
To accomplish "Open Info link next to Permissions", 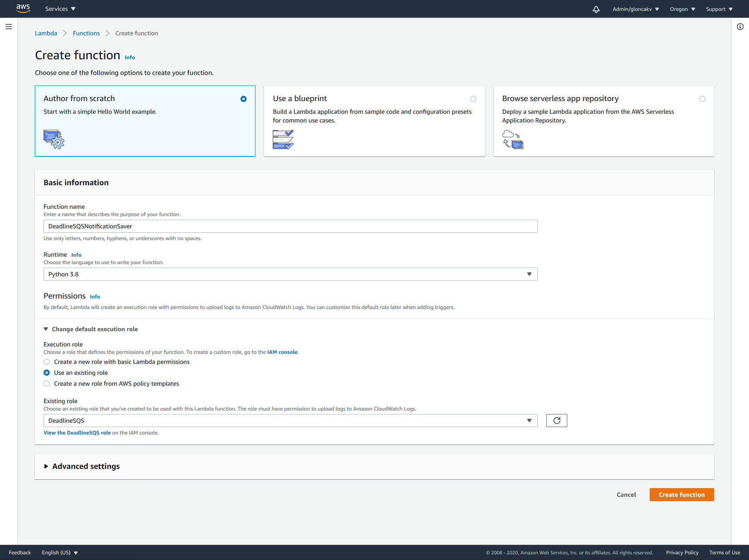I will point(95,297).
